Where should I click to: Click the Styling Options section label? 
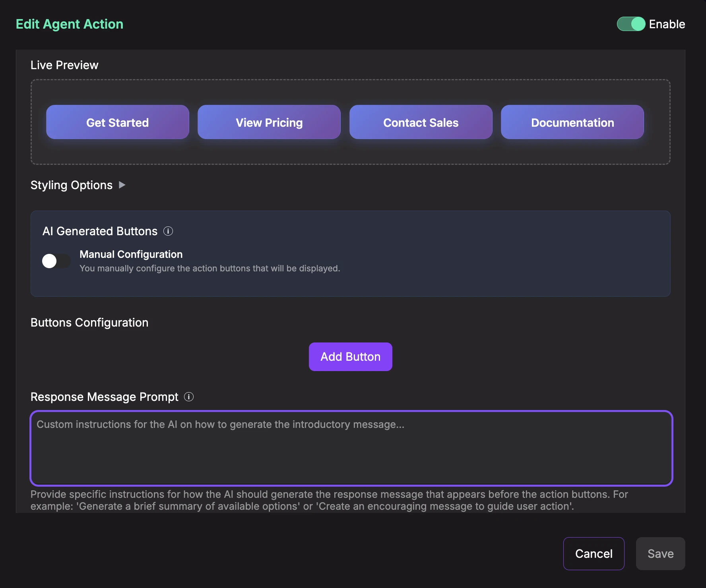tap(72, 185)
